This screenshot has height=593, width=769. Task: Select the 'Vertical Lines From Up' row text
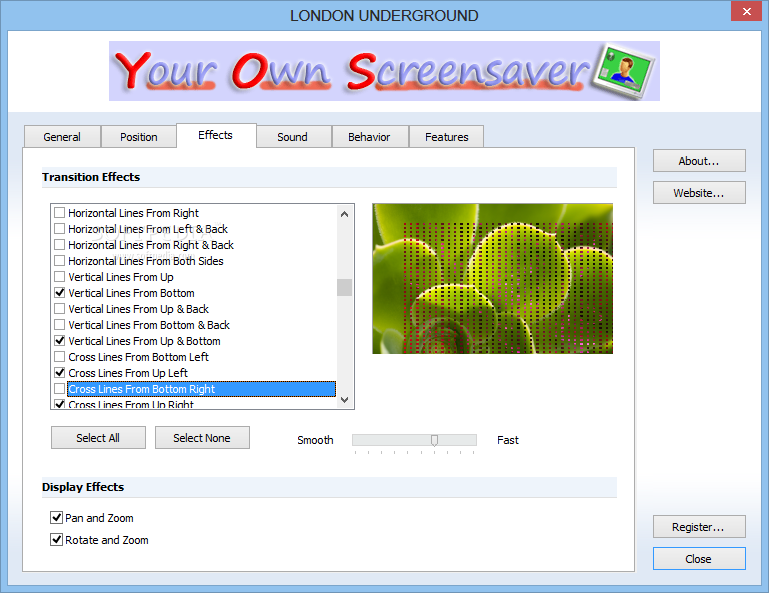121,277
